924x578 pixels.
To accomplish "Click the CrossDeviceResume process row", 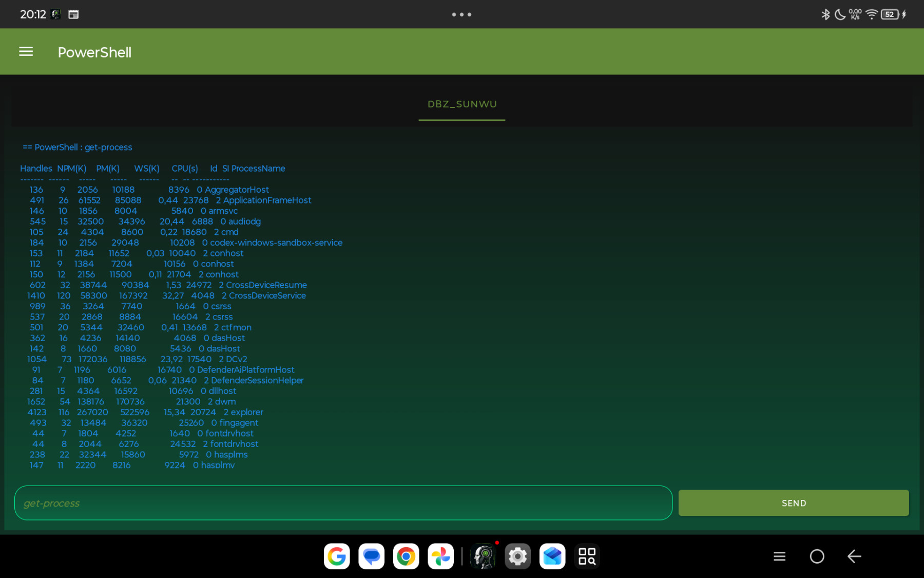I will pyautogui.click(x=168, y=285).
